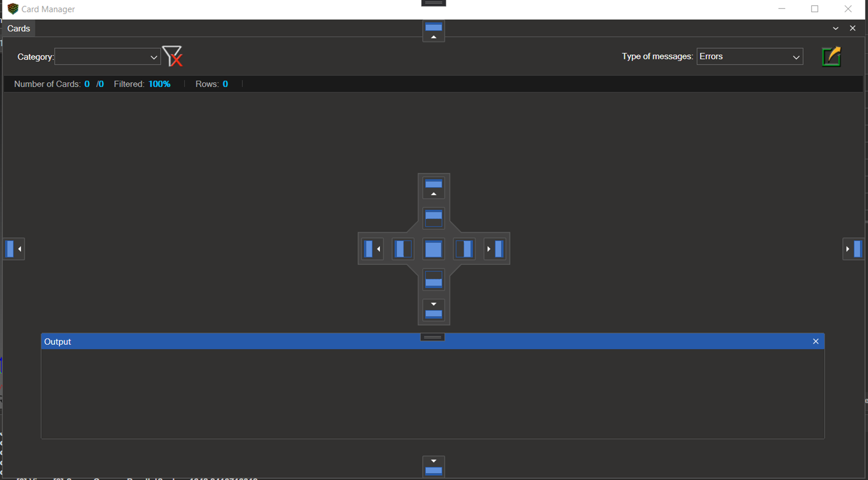Close the floating Output panel
Image resolution: width=868 pixels, height=480 pixels.
tap(816, 341)
